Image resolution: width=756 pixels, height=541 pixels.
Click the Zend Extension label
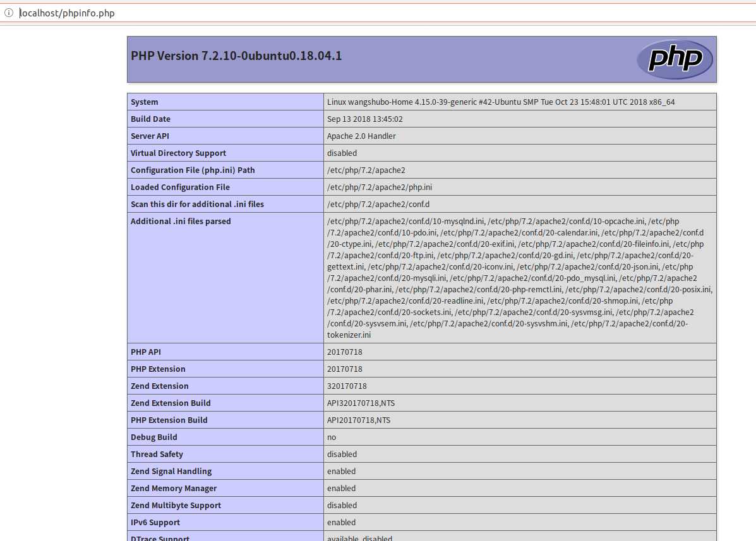[x=160, y=386]
